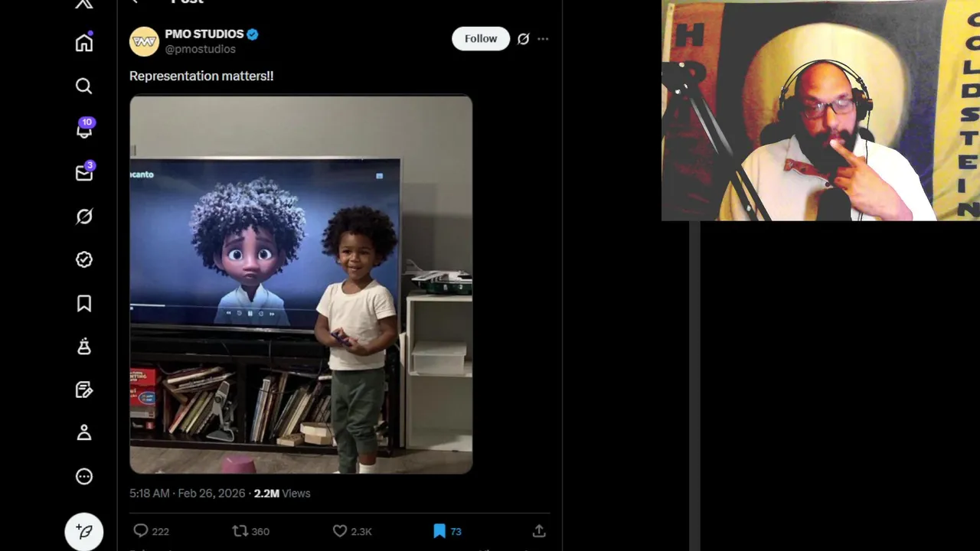This screenshot has height=551, width=980.
Task: Open Messages envelope showing 3
Action: (x=84, y=173)
